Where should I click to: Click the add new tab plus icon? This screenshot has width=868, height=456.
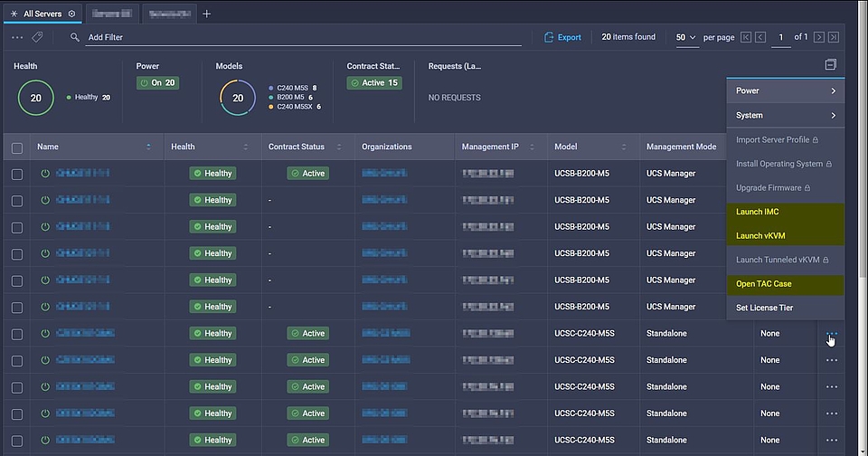pos(207,14)
